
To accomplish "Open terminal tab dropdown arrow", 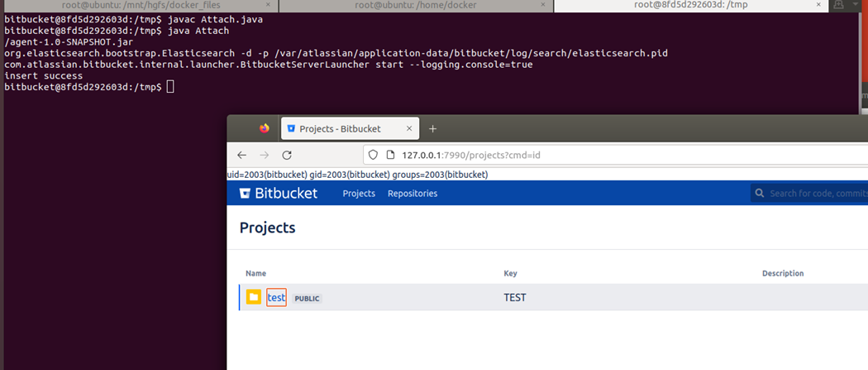I will (855, 5).
